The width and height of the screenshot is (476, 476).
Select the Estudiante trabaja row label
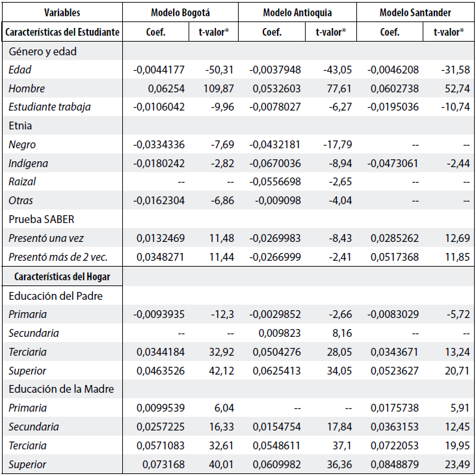(x=49, y=107)
